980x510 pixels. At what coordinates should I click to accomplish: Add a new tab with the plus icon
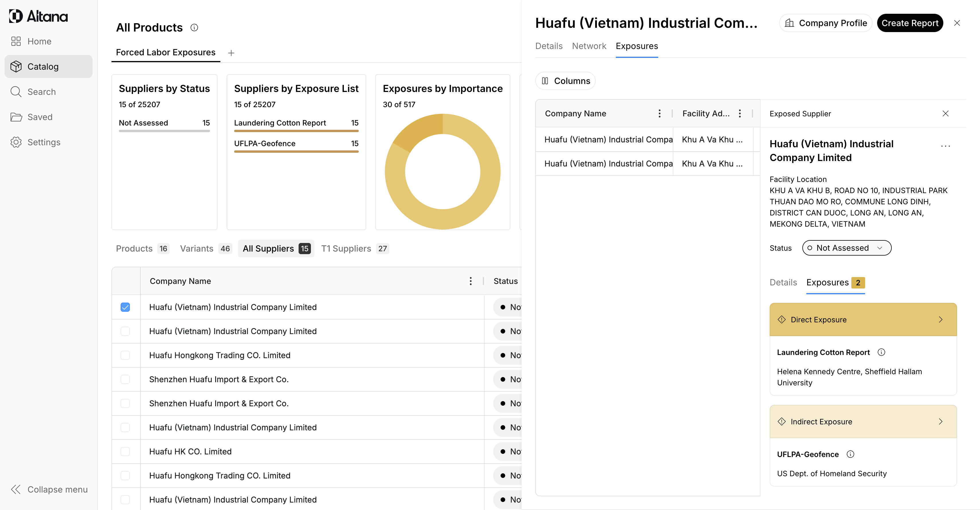click(x=231, y=53)
